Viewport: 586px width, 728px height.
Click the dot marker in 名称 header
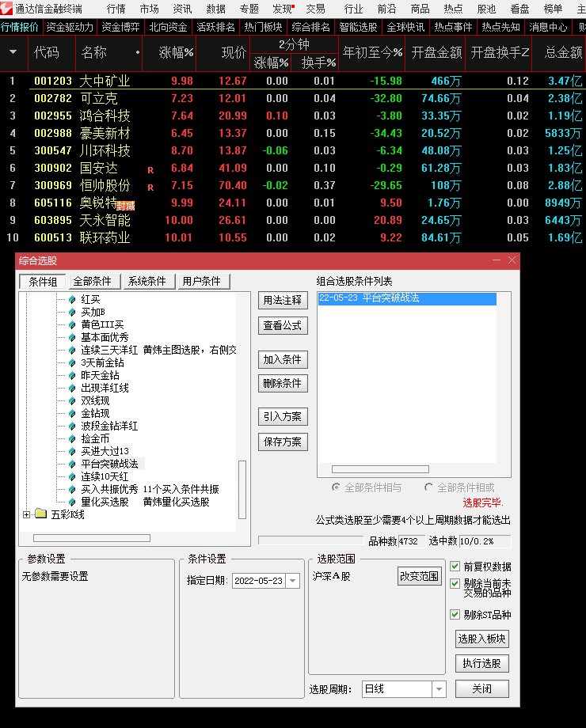point(138,52)
